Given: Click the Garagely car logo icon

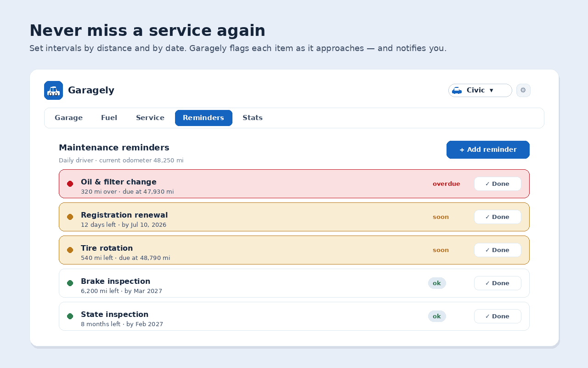Looking at the screenshot, I should pyautogui.click(x=53, y=90).
